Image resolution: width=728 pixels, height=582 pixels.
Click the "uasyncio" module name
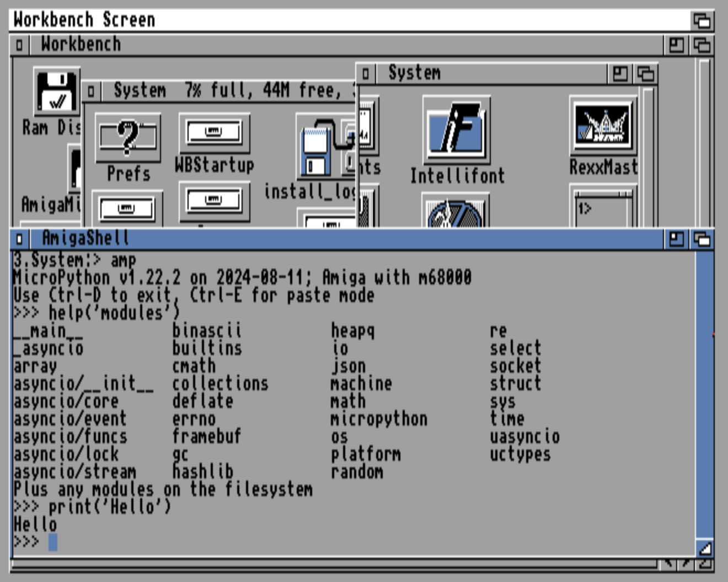click(525, 436)
